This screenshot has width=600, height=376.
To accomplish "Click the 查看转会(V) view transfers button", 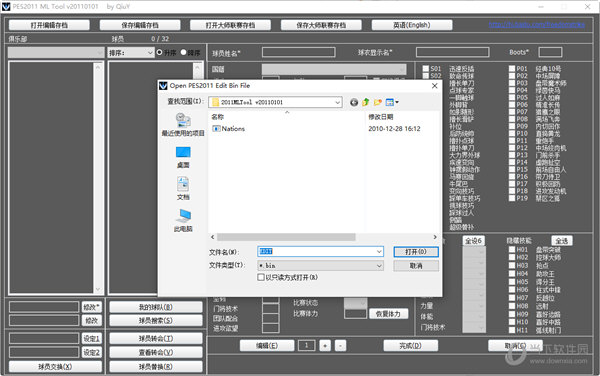I will click(x=156, y=352).
